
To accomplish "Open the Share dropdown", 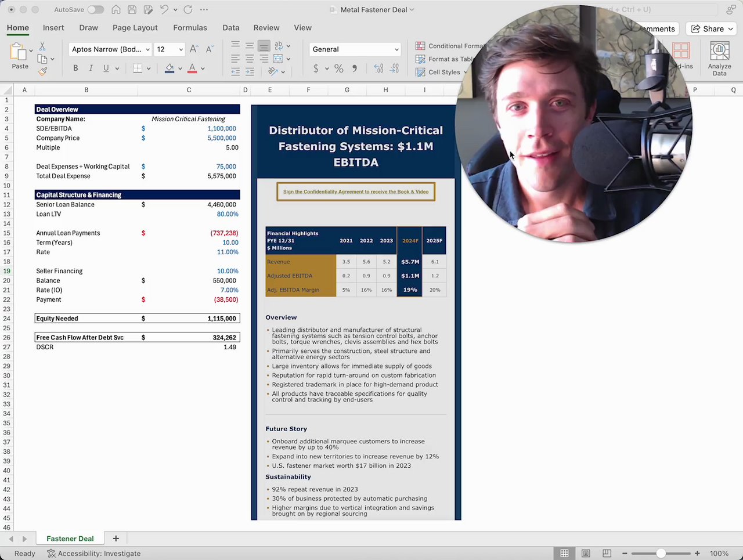I will [712, 29].
